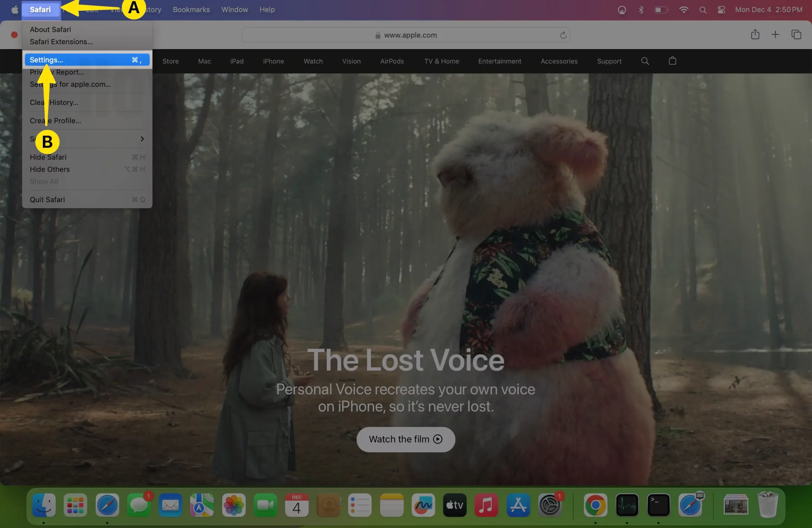This screenshot has height=528, width=812.
Task: Open Spotlight search icon
Action: tap(703, 10)
